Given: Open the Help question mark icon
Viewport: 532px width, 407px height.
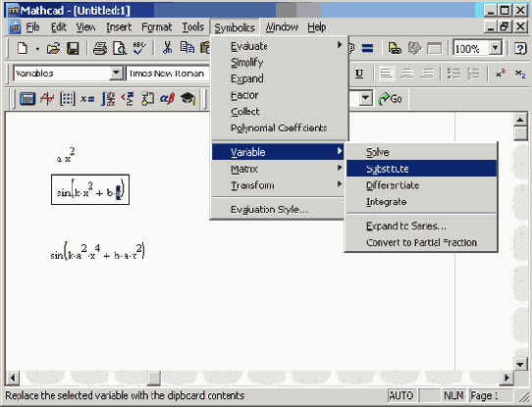Looking at the screenshot, I should pyautogui.click(x=520, y=48).
